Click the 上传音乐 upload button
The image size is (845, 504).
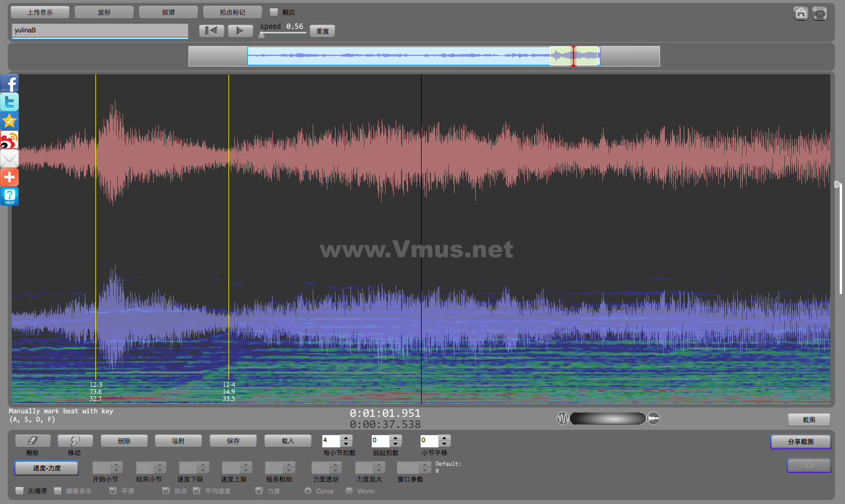pyautogui.click(x=40, y=12)
